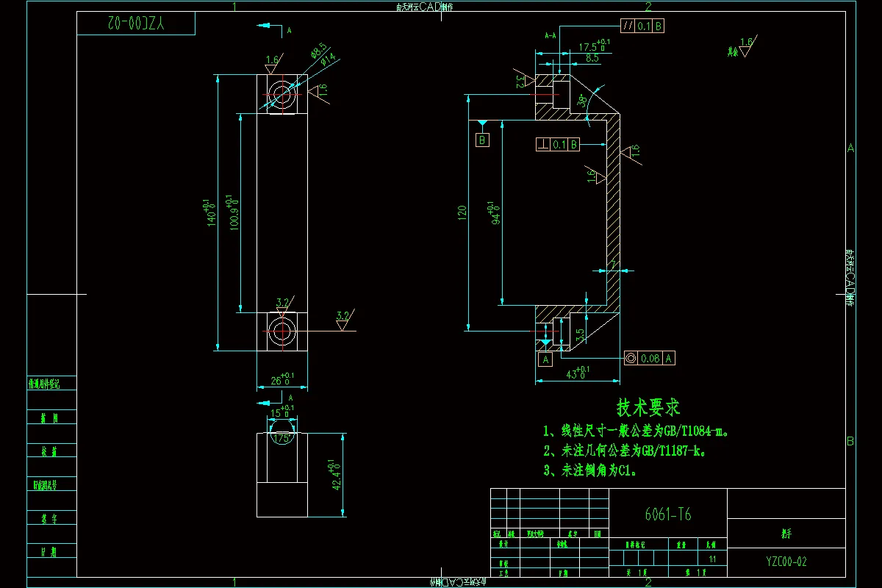This screenshot has width=882, height=588.
Task: Select the 15 +0.1 dimension
Action: coord(282,412)
